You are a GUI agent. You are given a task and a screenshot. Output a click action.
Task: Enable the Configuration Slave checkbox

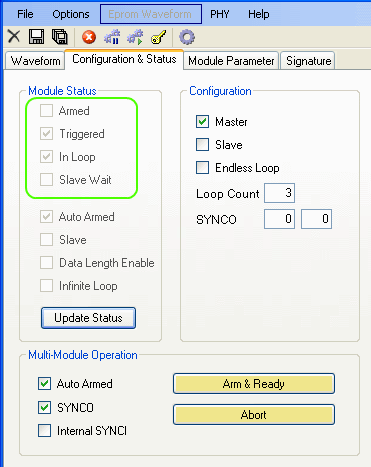(x=202, y=145)
